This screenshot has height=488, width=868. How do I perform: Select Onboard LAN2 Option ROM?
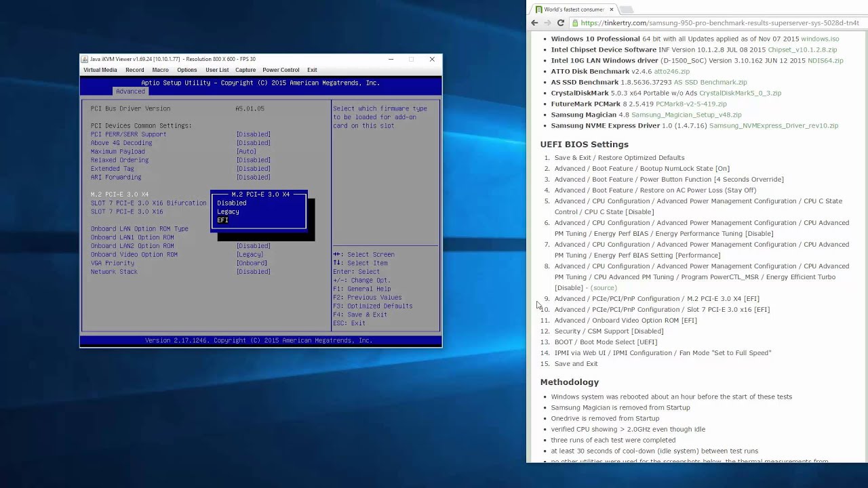pyautogui.click(x=132, y=246)
